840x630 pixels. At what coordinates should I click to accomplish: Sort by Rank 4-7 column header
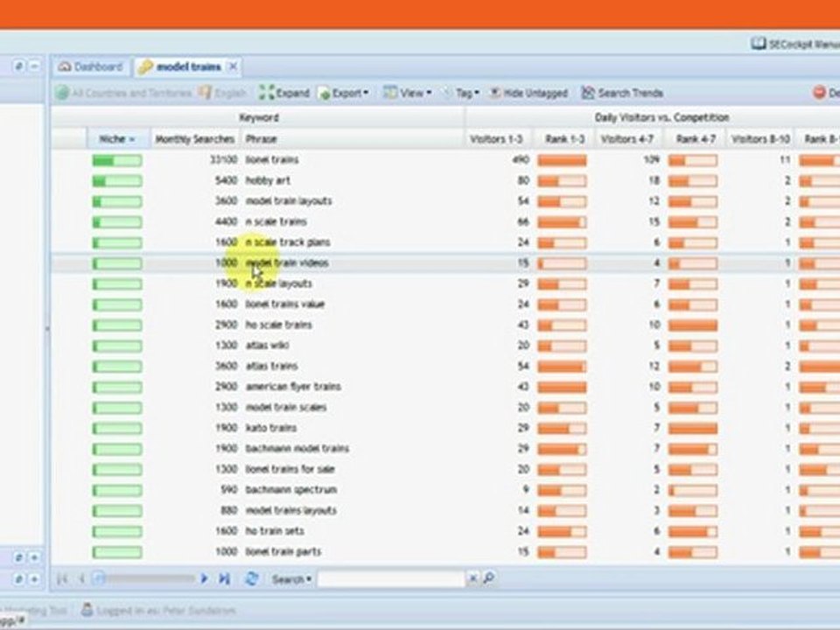(x=695, y=139)
